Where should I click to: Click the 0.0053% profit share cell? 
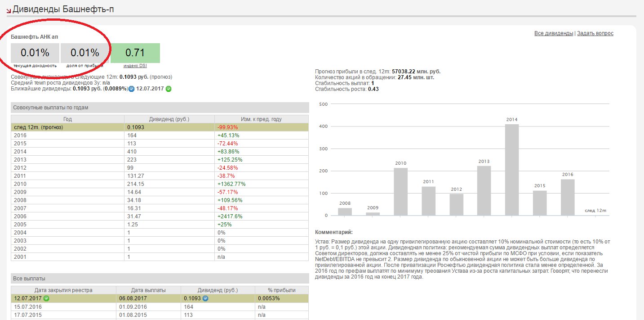click(x=282, y=298)
